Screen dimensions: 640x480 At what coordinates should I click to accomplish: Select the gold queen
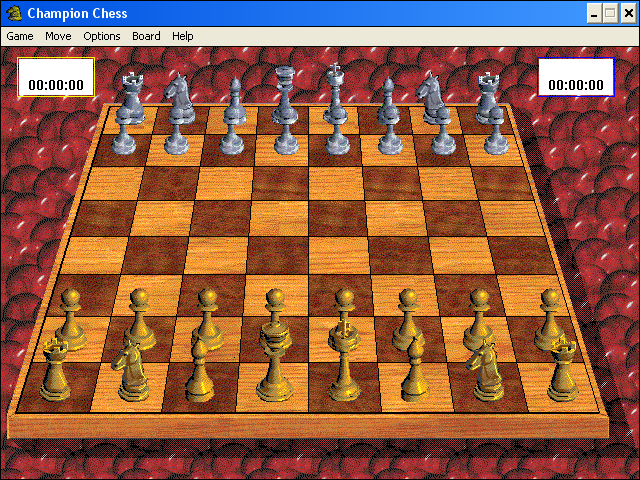[x=276, y=361]
